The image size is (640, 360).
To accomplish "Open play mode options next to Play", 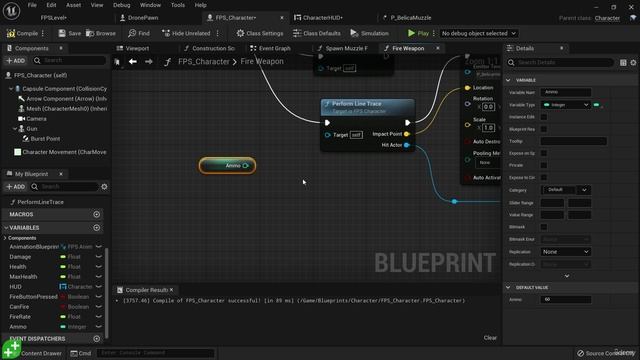I will tap(433, 33).
